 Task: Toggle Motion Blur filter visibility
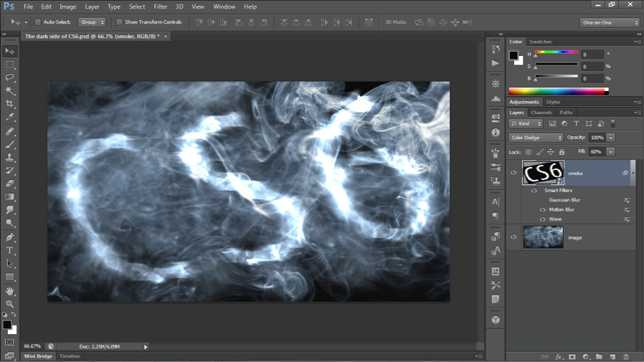pyautogui.click(x=543, y=209)
